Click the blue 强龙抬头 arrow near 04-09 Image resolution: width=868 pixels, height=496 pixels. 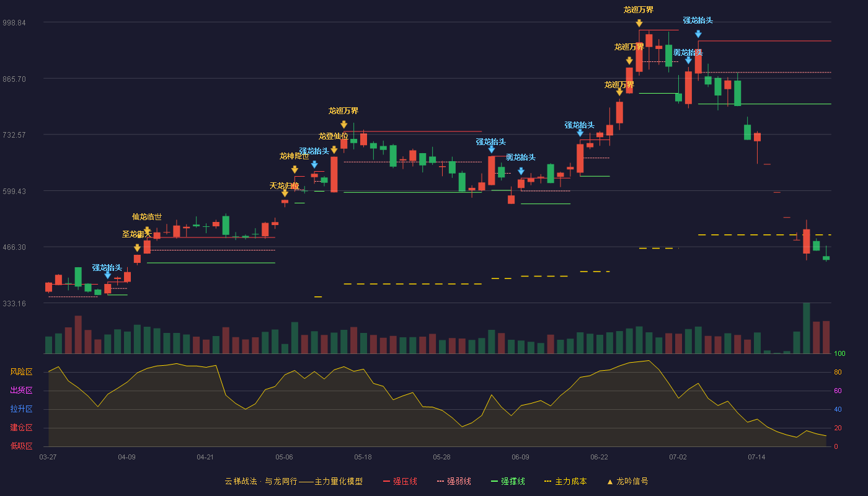[x=108, y=275]
